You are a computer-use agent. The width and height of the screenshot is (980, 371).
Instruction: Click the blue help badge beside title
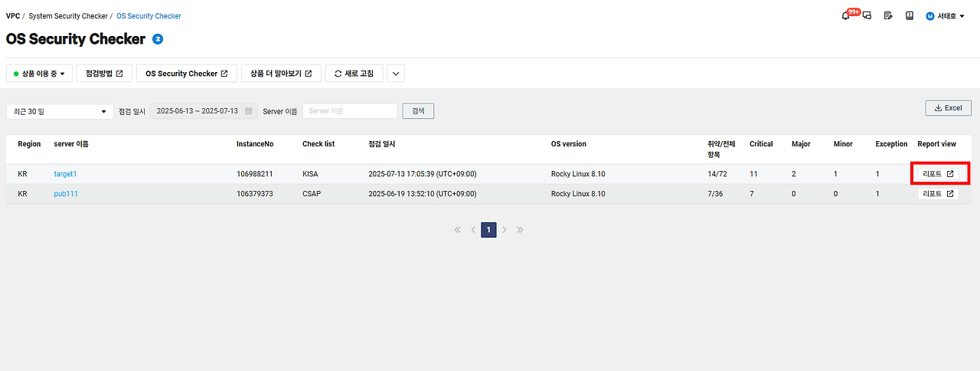pos(158,38)
